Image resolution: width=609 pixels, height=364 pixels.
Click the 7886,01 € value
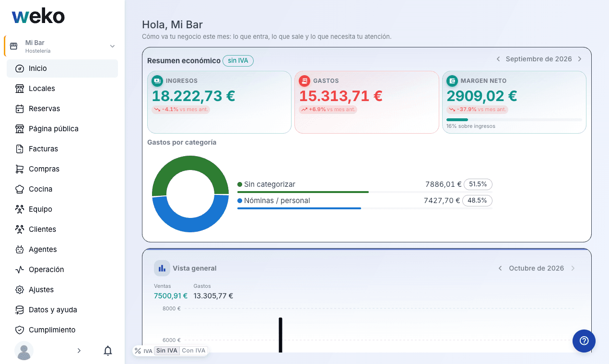443,184
